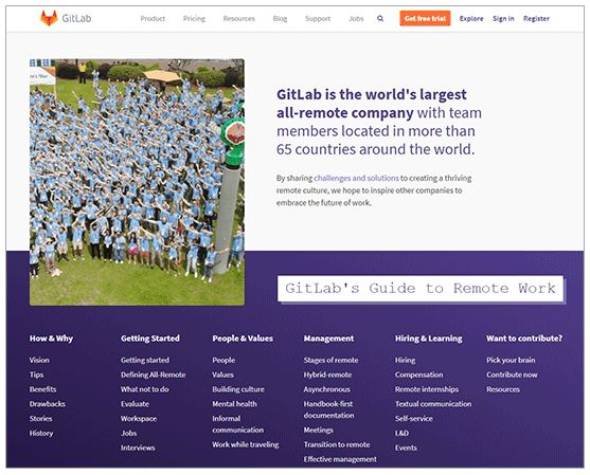Open the Compensation link

419,375
